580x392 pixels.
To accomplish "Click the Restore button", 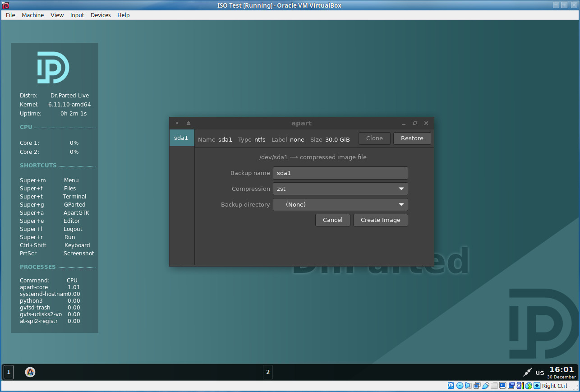I will click(x=412, y=138).
